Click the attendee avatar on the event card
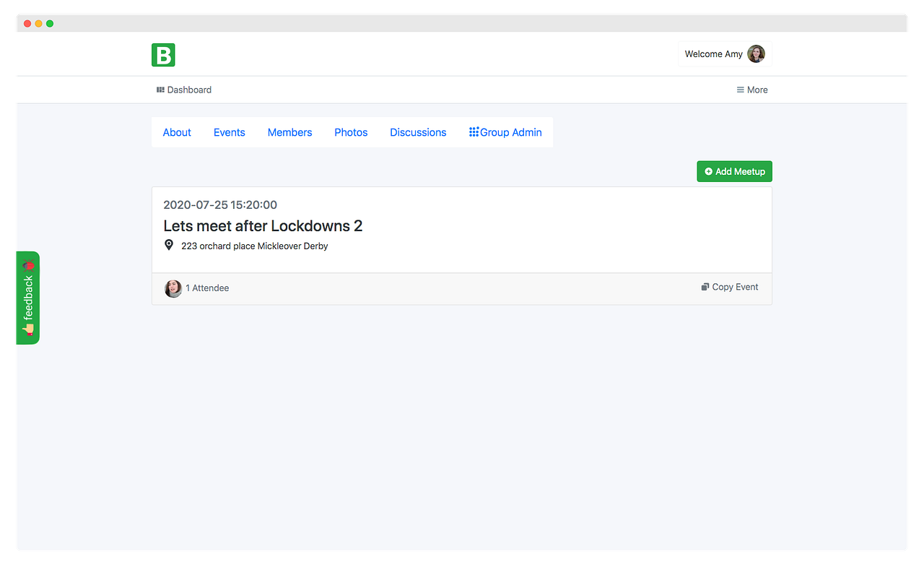 [173, 288]
